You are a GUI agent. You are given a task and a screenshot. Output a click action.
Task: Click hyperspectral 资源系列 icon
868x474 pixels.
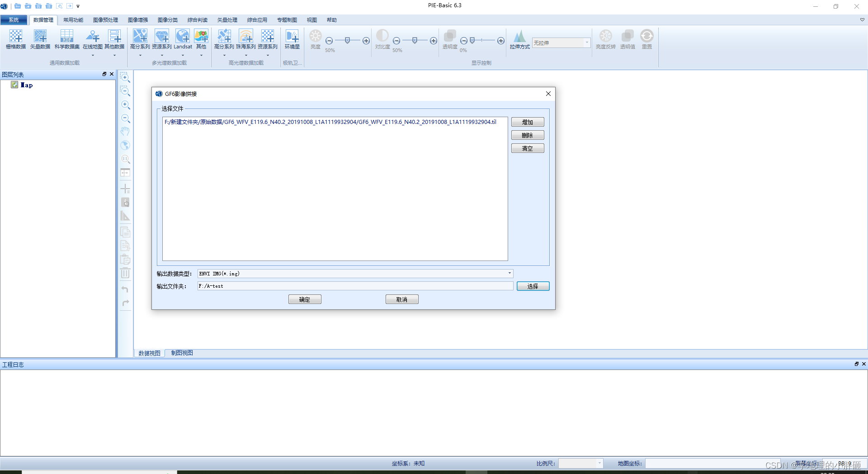[268, 36]
